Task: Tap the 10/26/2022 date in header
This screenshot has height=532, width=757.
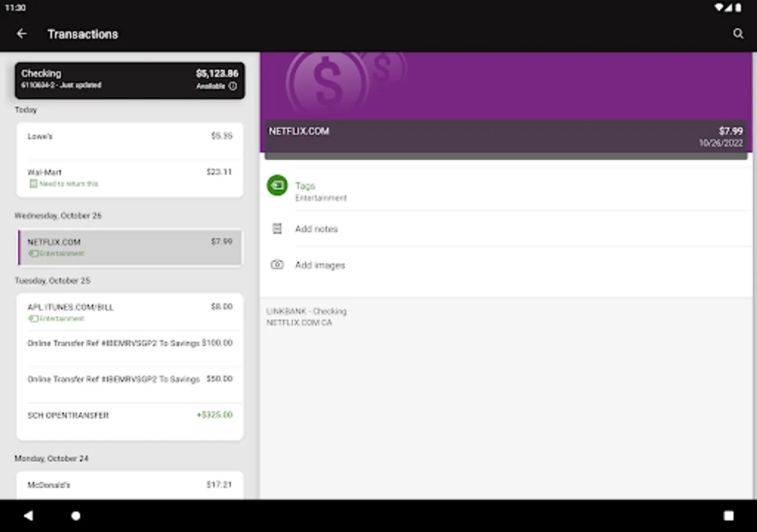Action: tap(721, 143)
